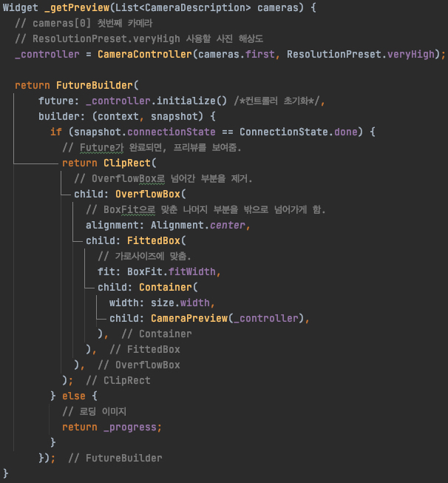Click the comment mentioning cameras[0]

[84, 23]
